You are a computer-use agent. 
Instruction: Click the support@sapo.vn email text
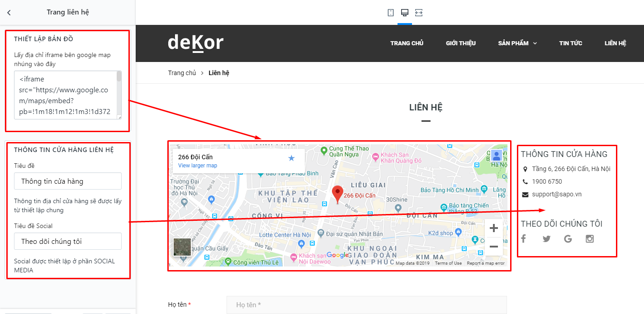tap(557, 194)
